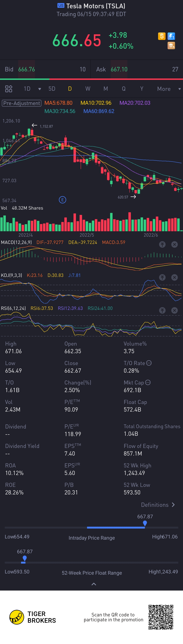Tap the P/E TTM 90.09 value

coord(71,410)
